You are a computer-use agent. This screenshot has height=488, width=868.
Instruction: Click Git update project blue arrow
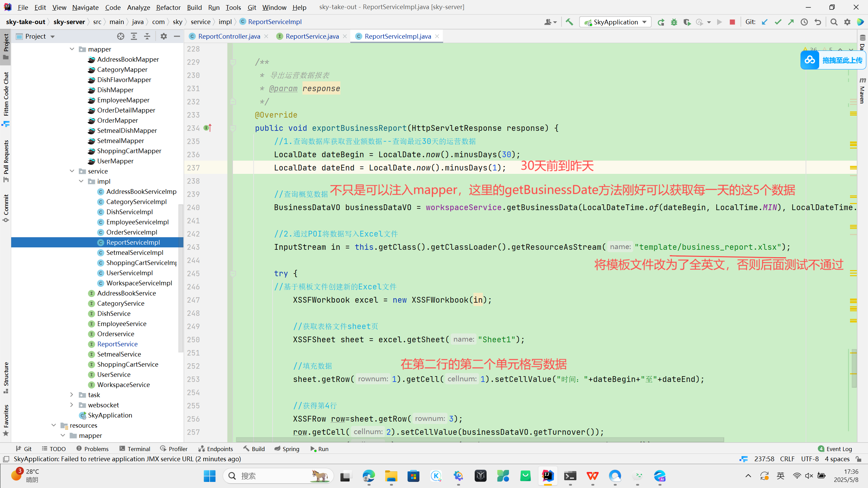pyautogui.click(x=765, y=22)
